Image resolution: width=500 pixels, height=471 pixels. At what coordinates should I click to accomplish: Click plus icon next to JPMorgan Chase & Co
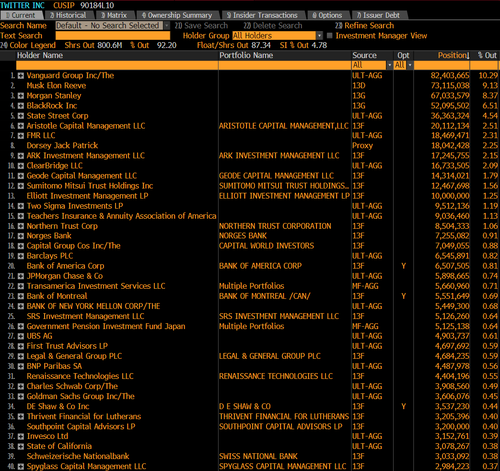21,276
